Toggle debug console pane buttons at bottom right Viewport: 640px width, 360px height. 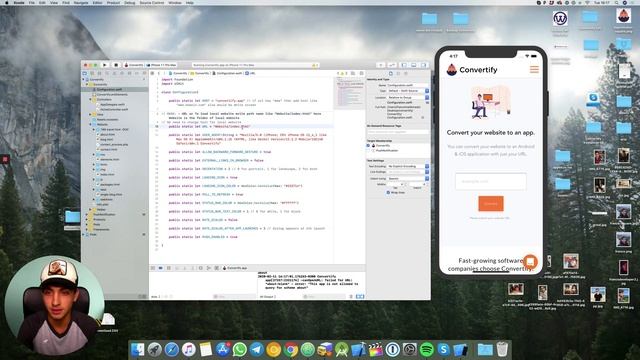360,296
